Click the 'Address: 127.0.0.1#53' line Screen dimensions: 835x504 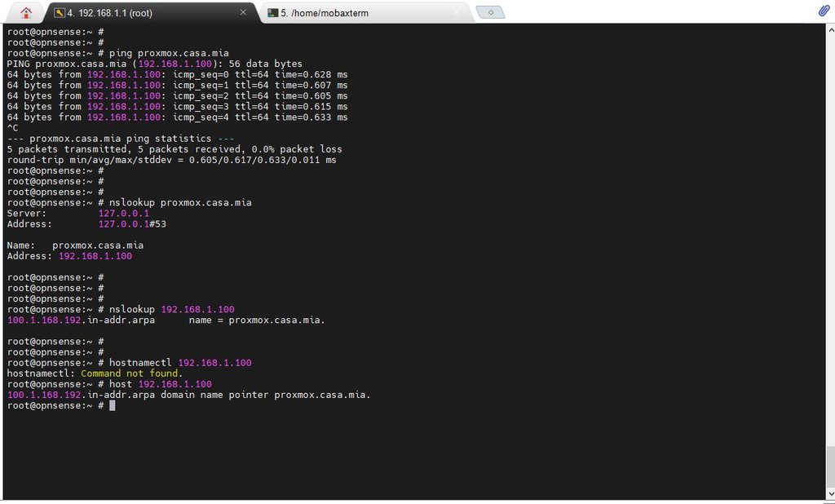[86, 223]
